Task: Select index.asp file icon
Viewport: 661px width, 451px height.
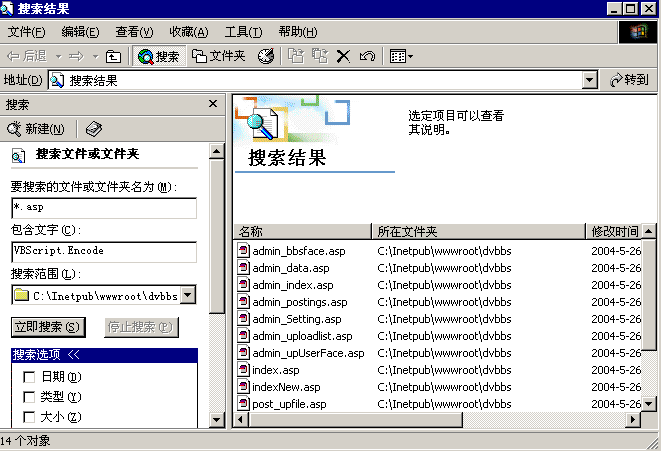Action: coord(243,369)
